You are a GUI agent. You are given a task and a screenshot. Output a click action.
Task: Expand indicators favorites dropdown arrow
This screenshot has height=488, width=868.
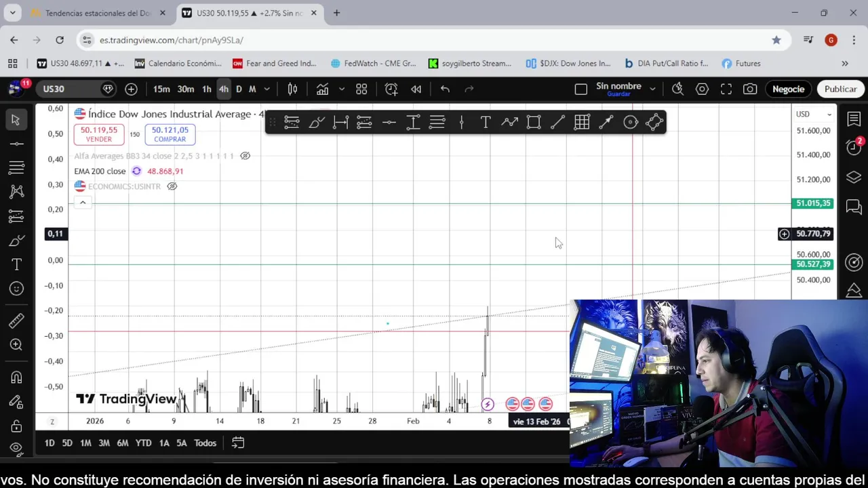coord(342,89)
